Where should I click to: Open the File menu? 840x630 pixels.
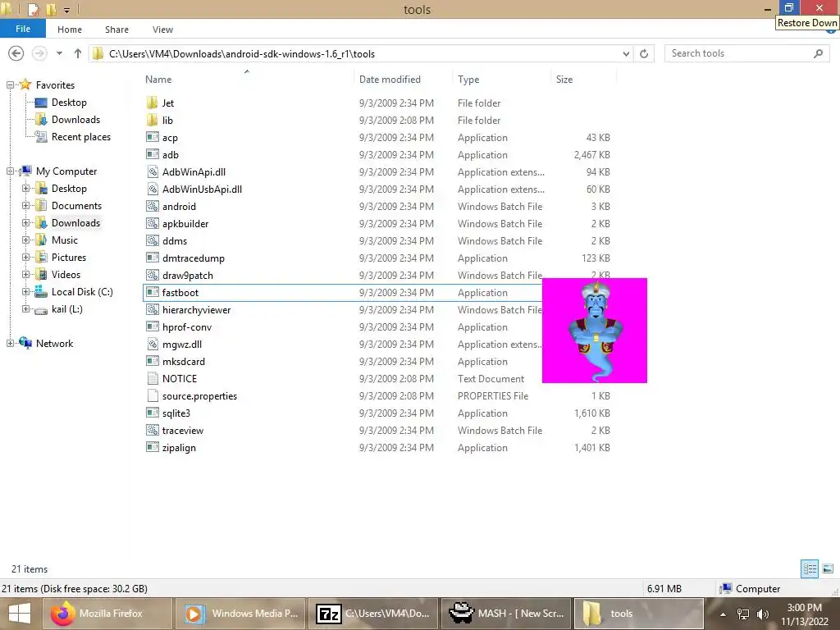click(x=22, y=29)
